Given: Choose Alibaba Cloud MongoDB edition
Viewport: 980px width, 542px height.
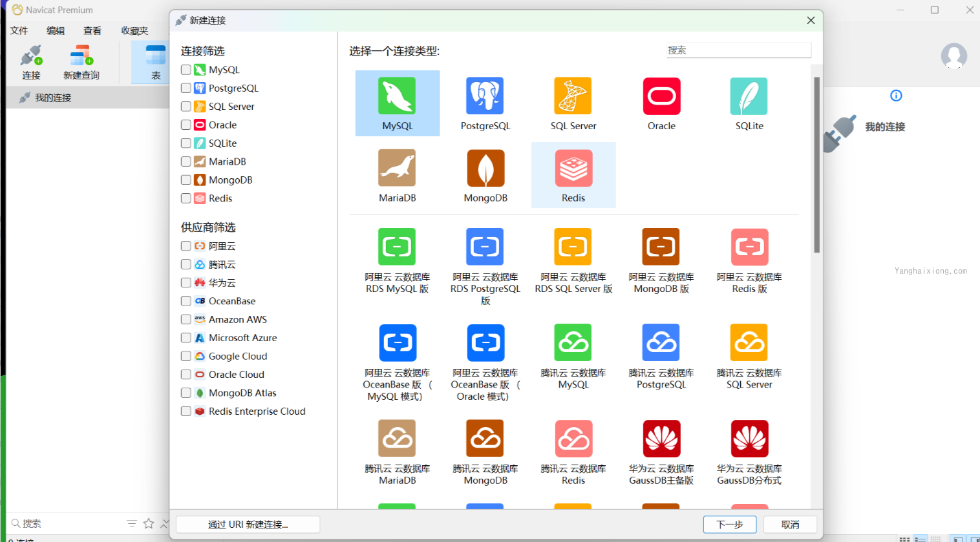Looking at the screenshot, I should [661, 247].
